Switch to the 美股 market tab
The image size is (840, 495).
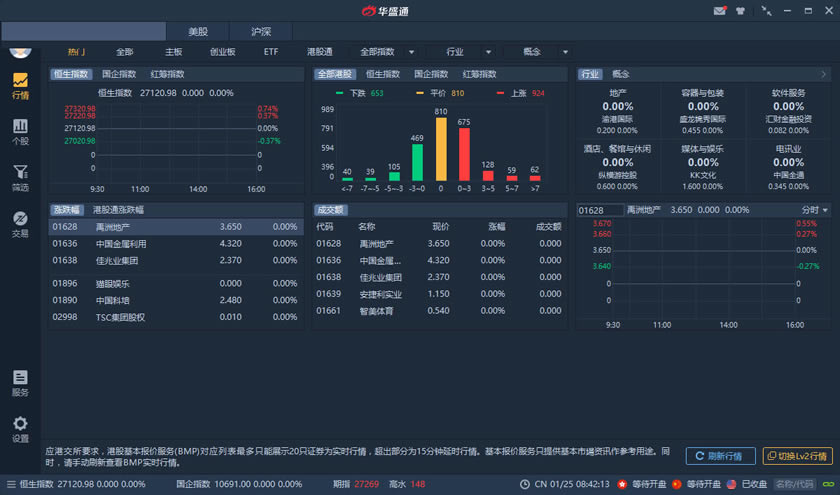[x=197, y=32]
